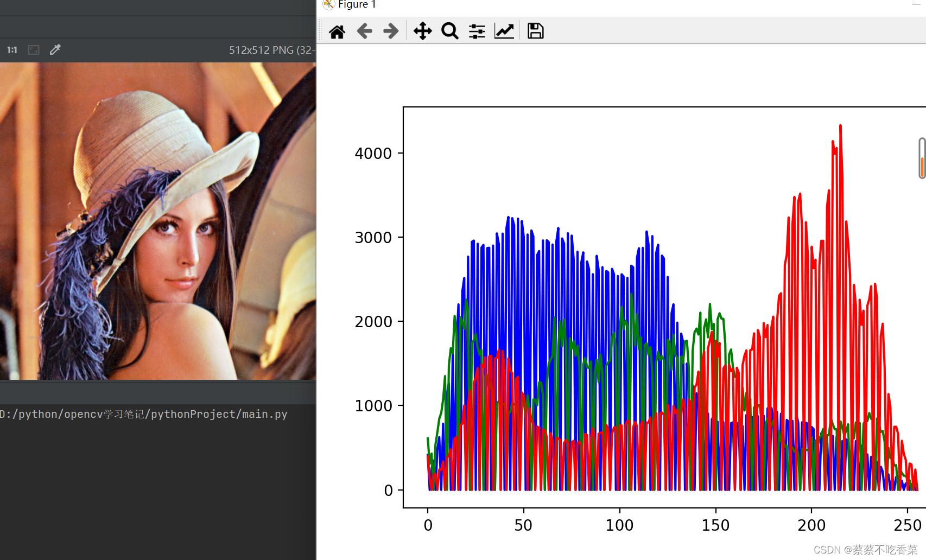This screenshot has height=560, width=926.
Task: Go back to previous view arrow
Action: [364, 31]
